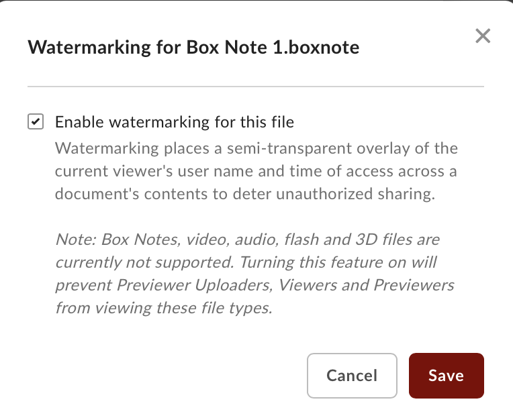Screen dimensions: 513x420
Task: Click the watermarking description paragraph
Action: click(x=256, y=171)
